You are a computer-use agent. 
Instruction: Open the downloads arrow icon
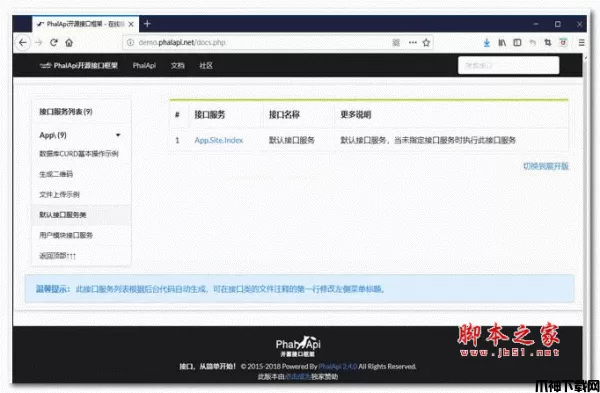tap(487, 42)
